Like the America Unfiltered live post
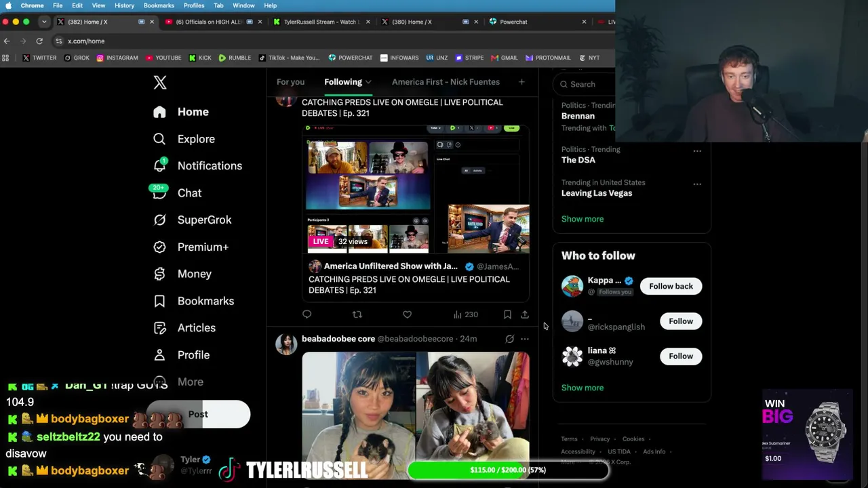Screen dimensions: 868x488 tap(407, 314)
